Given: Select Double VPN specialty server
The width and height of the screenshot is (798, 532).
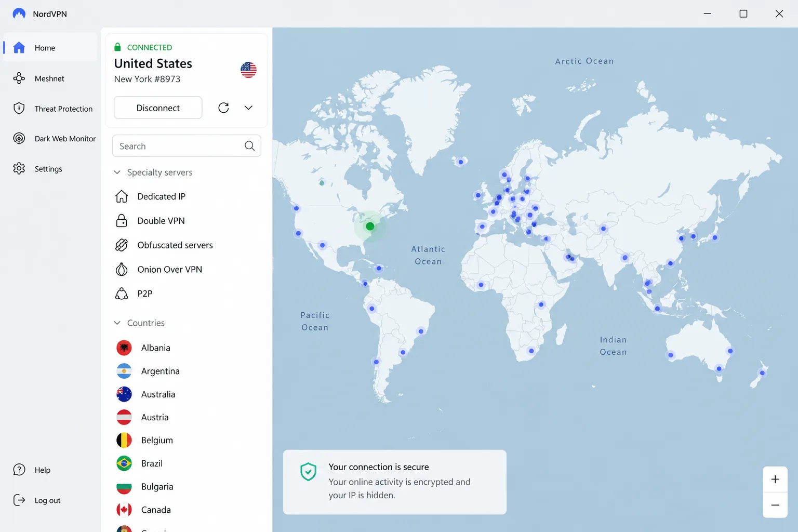Looking at the screenshot, I should pos(187,221).
